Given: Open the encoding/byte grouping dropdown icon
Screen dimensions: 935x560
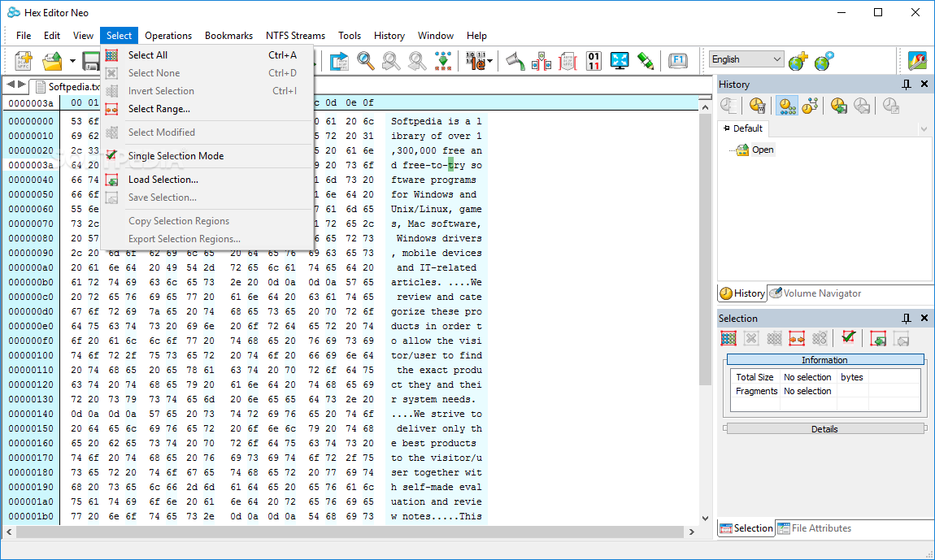Looking at the screenshot, I should (x=479, y=61).
